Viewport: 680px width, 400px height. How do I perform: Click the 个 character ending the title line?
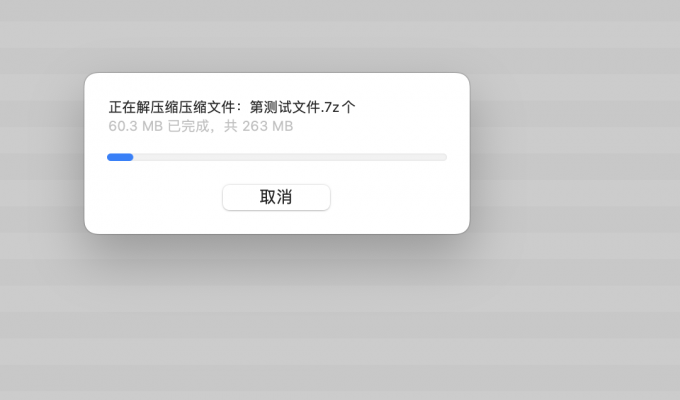[349, 107]
